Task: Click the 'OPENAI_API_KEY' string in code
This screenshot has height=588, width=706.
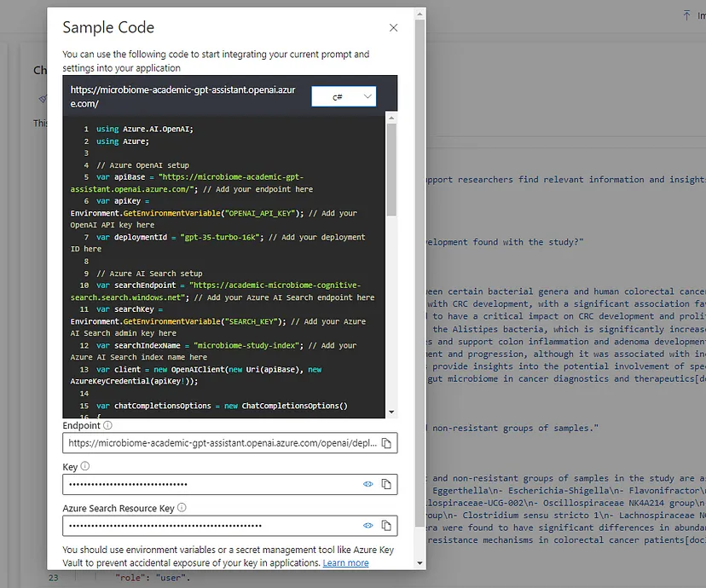Action: pyautogui.click(x=260, y=213)
